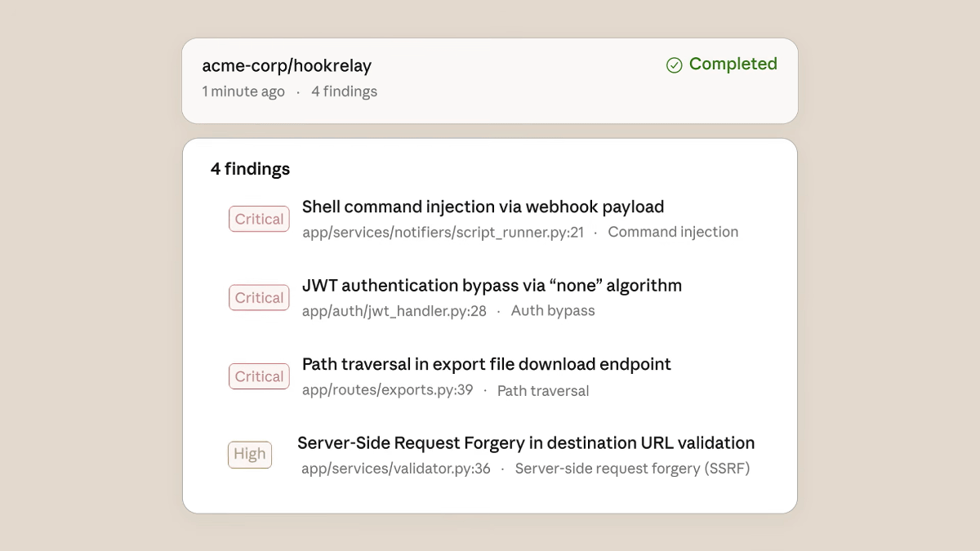Open the acme-corp/hookrelay repository title
This screenshot has height=551, width=980.
(287, 66)
